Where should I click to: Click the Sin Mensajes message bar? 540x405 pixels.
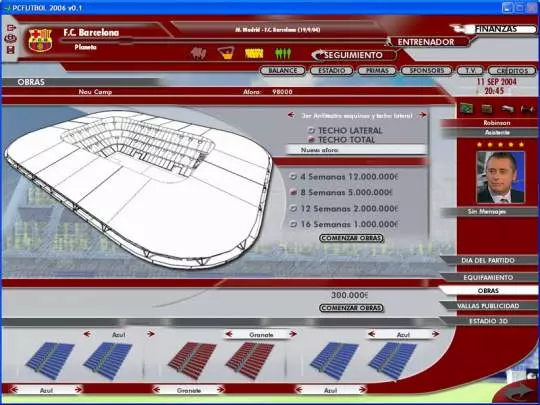pos(487,212)
